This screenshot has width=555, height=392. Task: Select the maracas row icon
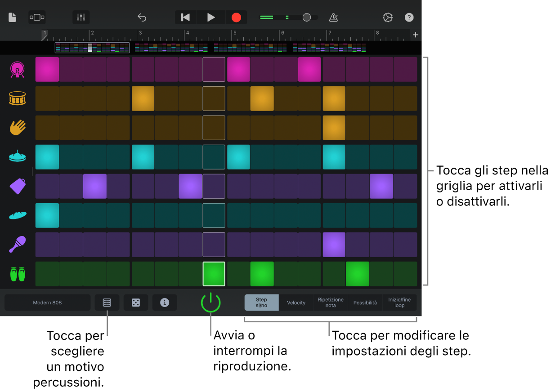tap(17, 245)
